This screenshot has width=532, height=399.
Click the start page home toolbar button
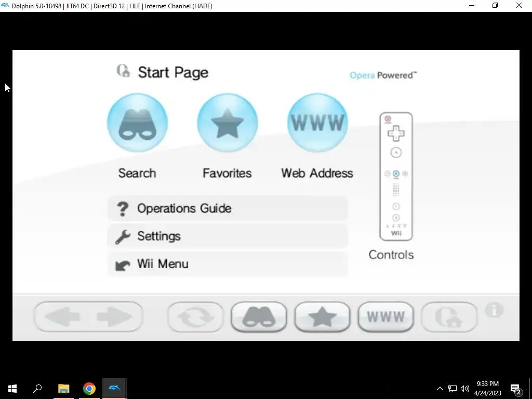(449, 317)
